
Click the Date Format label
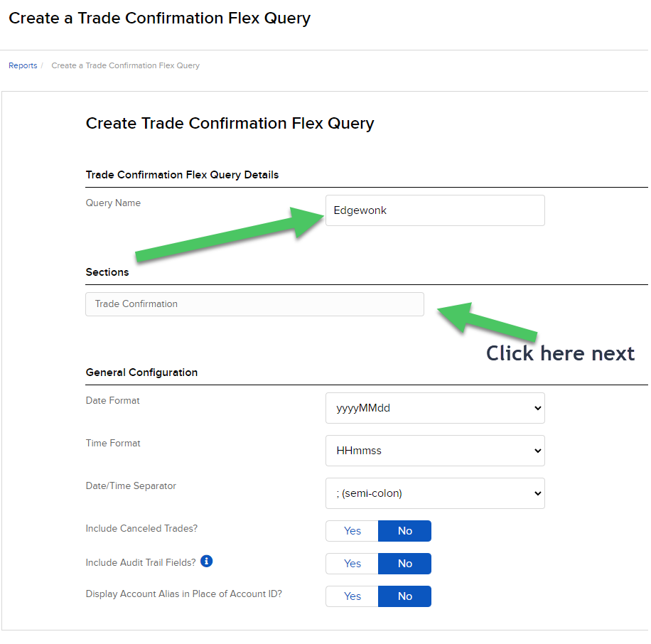tap(112, 401)
